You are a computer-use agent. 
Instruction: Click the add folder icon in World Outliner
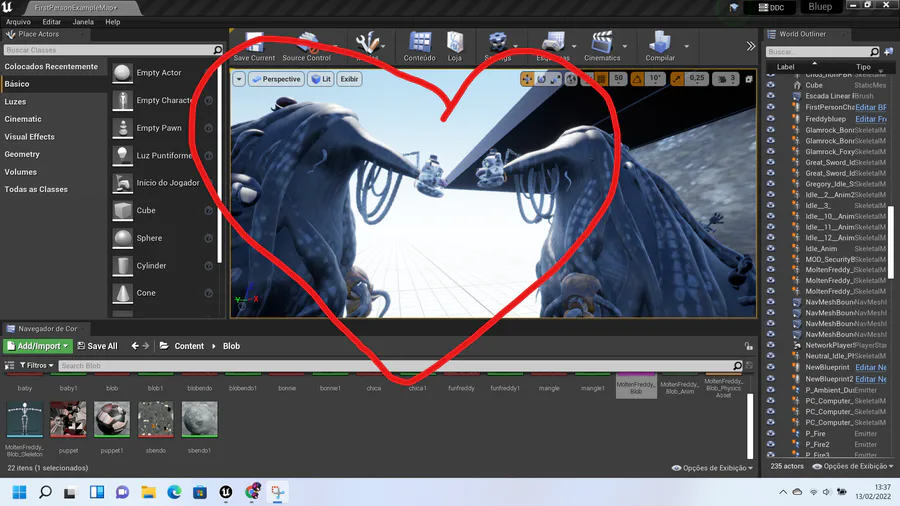(889, 52)
